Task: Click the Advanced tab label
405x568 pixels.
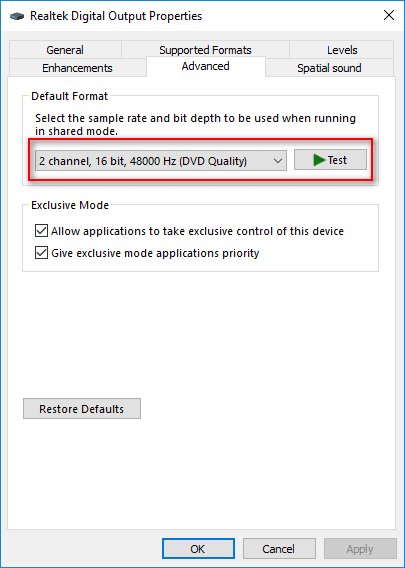Action: pos(205,66)
